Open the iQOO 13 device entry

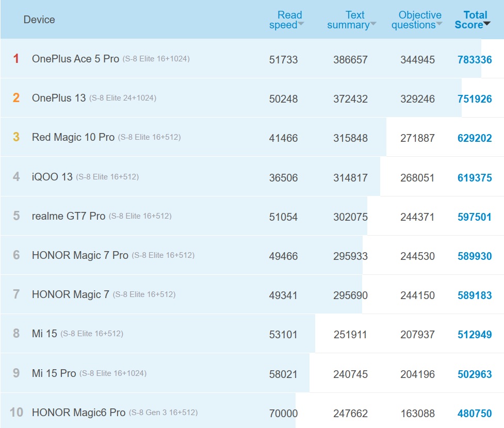(52, 177)
